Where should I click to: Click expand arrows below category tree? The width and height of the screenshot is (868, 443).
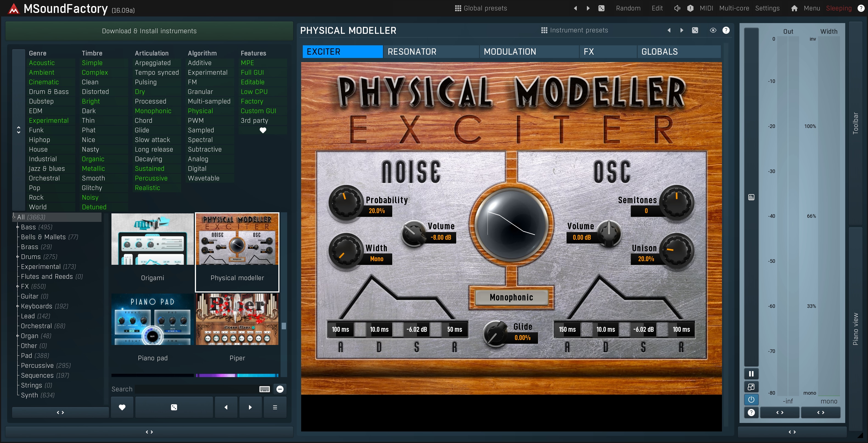60,413
